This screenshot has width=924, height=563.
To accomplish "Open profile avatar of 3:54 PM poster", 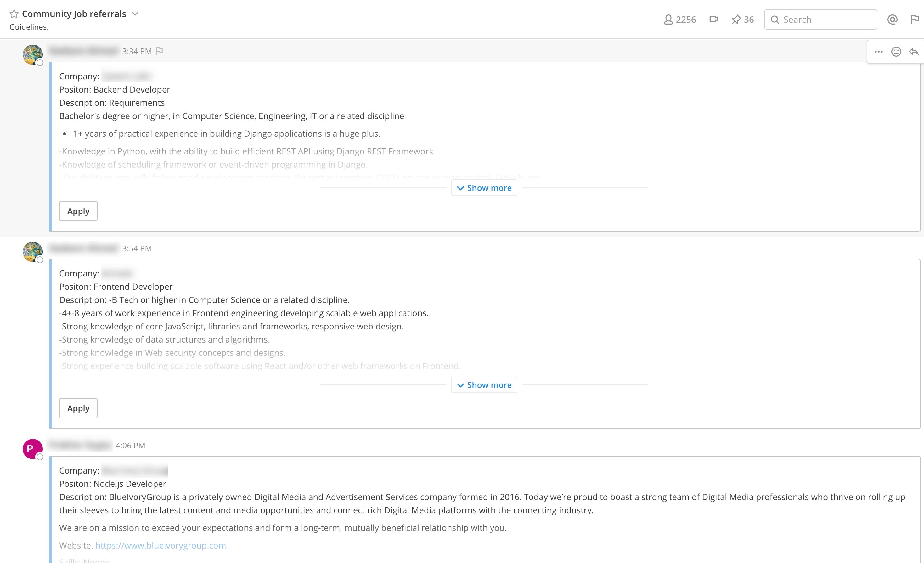I will (x=32, y=252).
